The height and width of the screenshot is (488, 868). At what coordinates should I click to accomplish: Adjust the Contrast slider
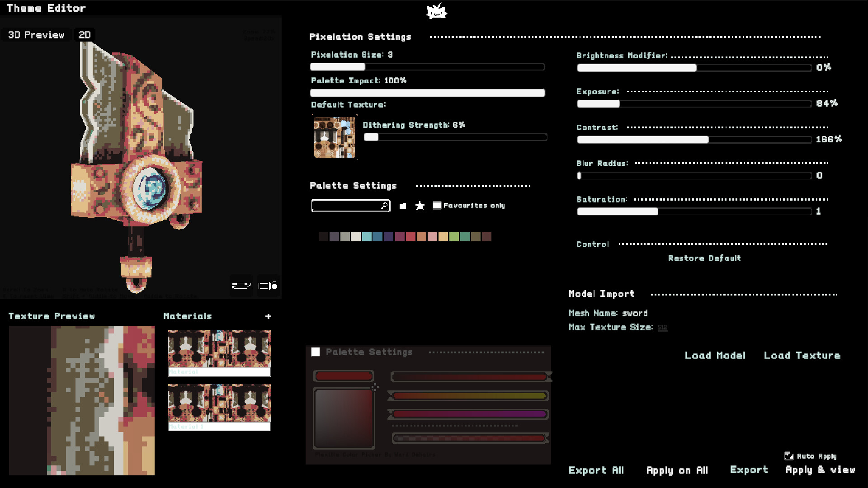[x=694, y=140]
